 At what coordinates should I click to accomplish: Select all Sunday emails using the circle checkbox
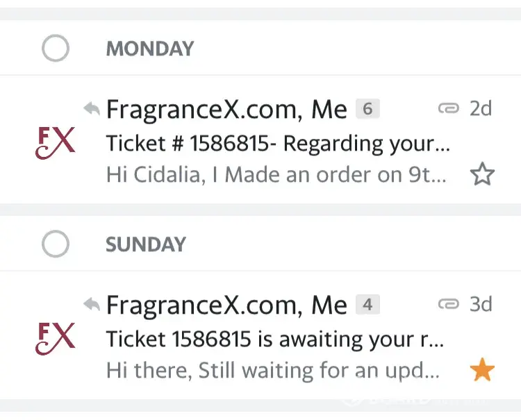[x=56, y=244]
